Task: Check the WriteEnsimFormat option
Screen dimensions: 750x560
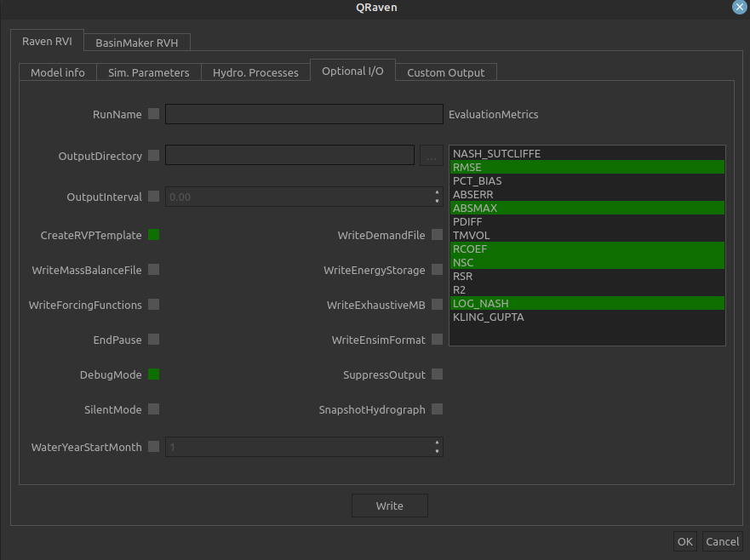Action: 438,340
